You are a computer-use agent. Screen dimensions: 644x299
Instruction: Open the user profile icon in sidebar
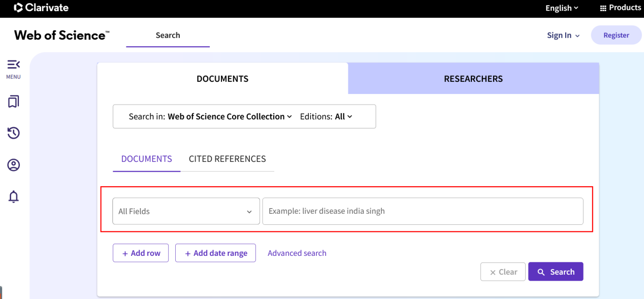tap(14, 165)
